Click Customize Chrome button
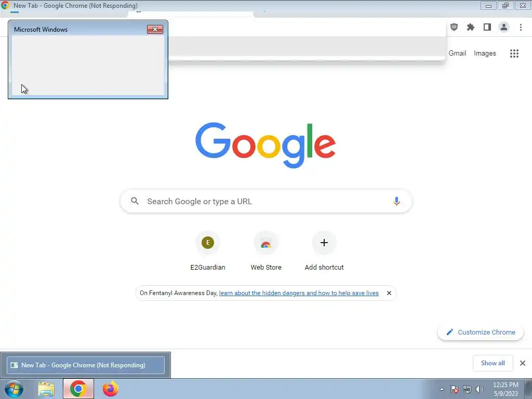Viewport: 532px width, 399px height. click(x=481, y=332)
